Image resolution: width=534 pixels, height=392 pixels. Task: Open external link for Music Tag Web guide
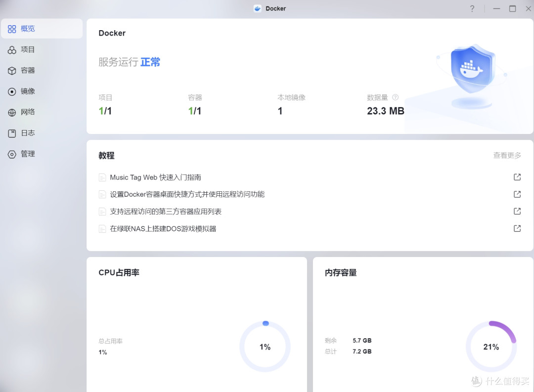pos(517,177)
